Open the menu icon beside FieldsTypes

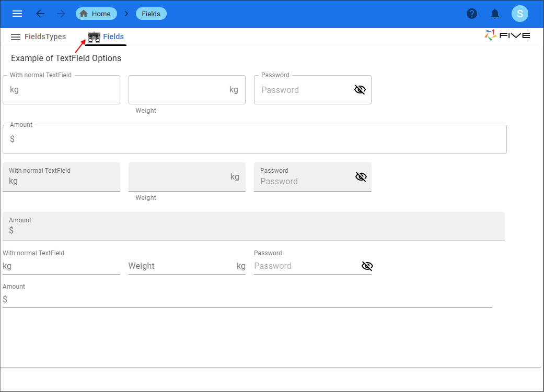[x=16, y=37]
